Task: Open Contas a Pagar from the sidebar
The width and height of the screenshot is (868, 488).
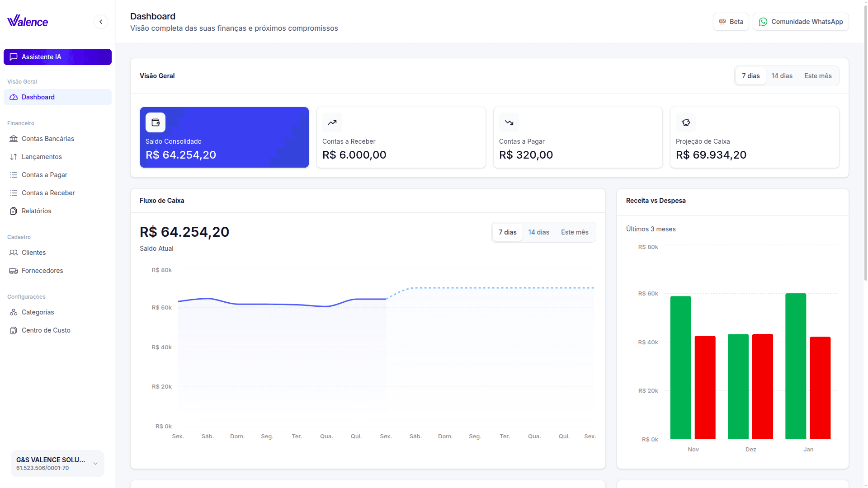Action: [x=45, y=175]
